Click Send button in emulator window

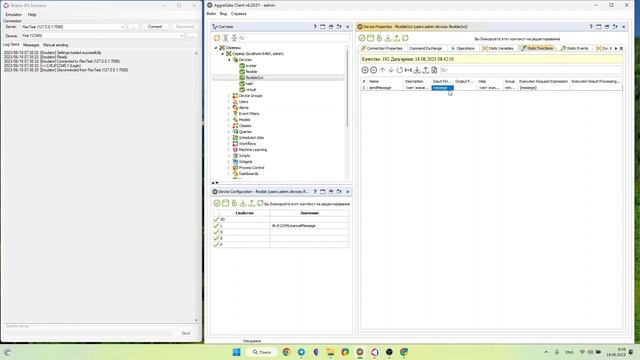coord(186,333)
